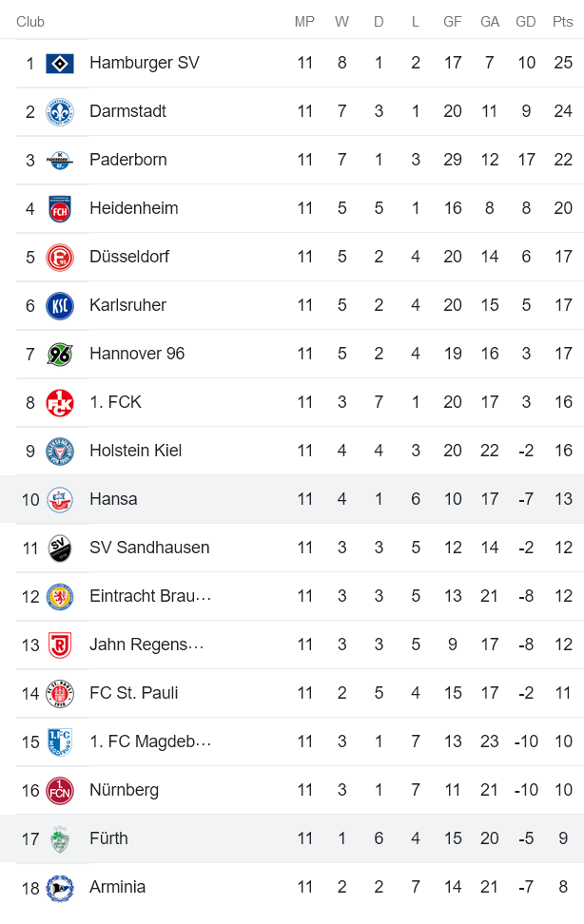Click the GF column header
The width and height of the screenshot is (584, 924).
point(453,21)
